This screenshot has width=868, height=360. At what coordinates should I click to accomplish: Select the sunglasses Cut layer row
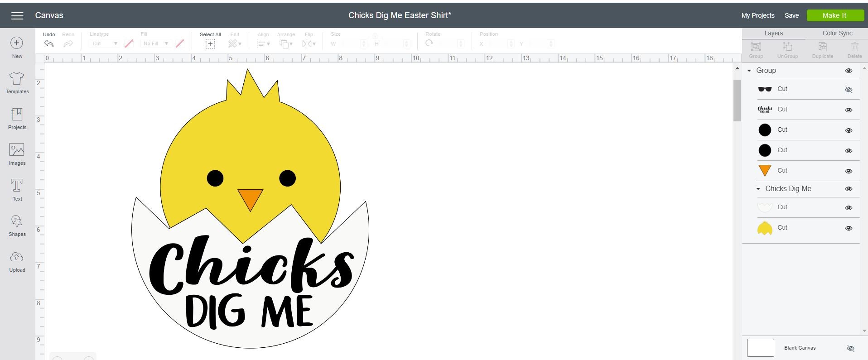click(x=808, y=89)
